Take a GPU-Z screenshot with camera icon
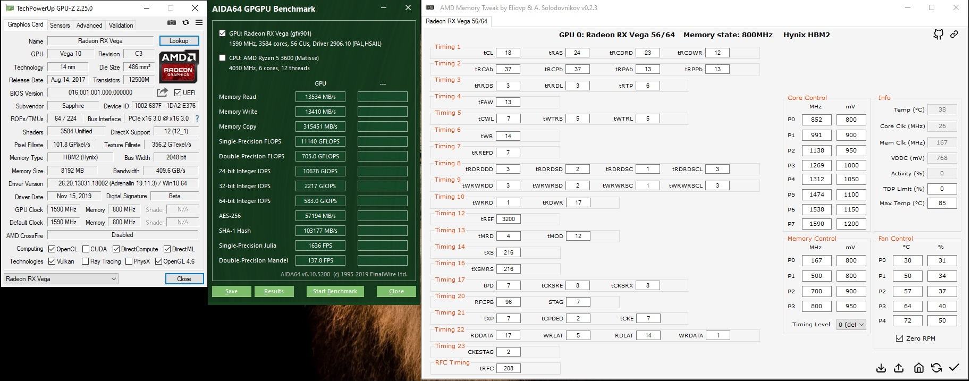The width and height of the screenshot is (980, 381). (171, 23)
